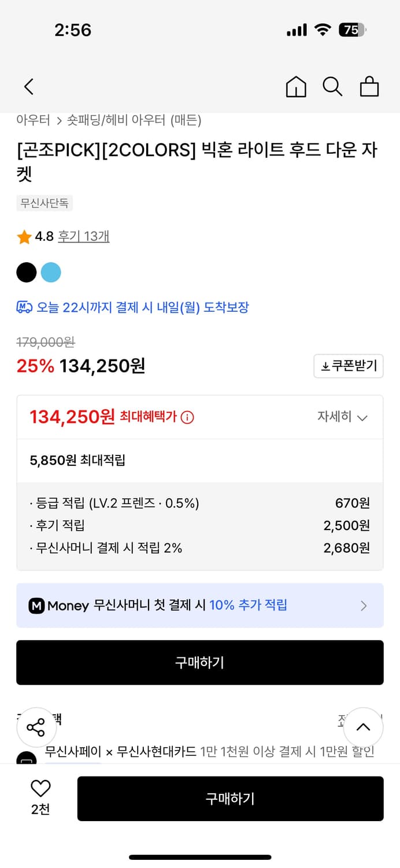Open the 아우터 breadcrumb category
This screenshot has height=868, width=400.
pos(33,120)
